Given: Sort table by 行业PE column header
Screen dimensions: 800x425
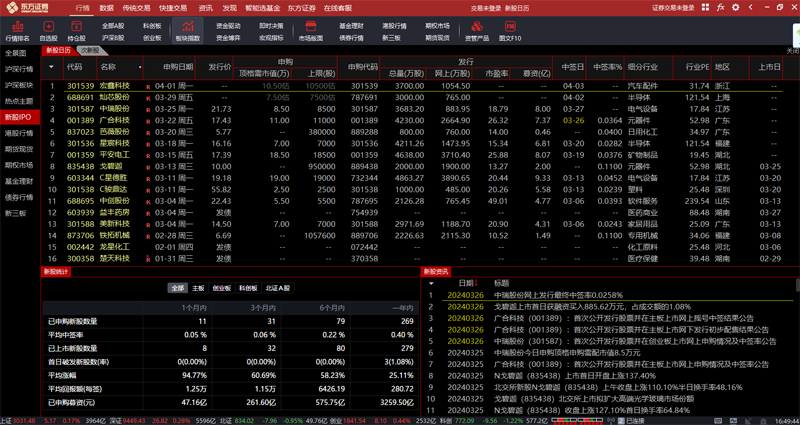Looking at the screenshot, I should coord(697,67).
